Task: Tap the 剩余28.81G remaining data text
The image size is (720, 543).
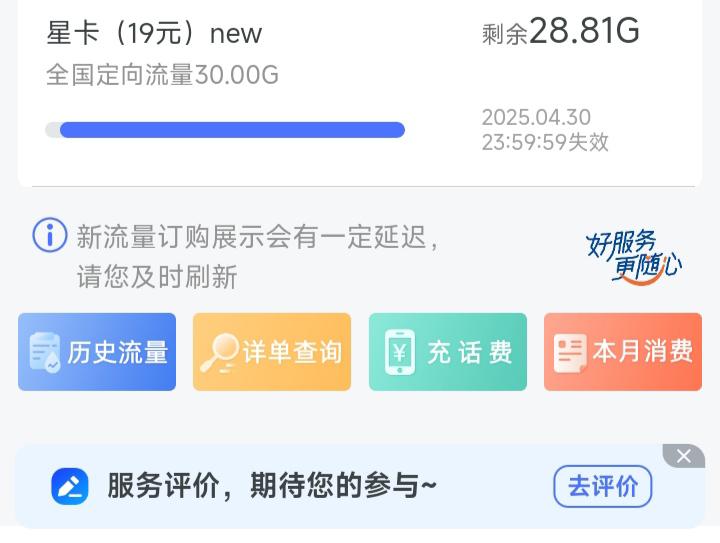Action: click(561, 31)
